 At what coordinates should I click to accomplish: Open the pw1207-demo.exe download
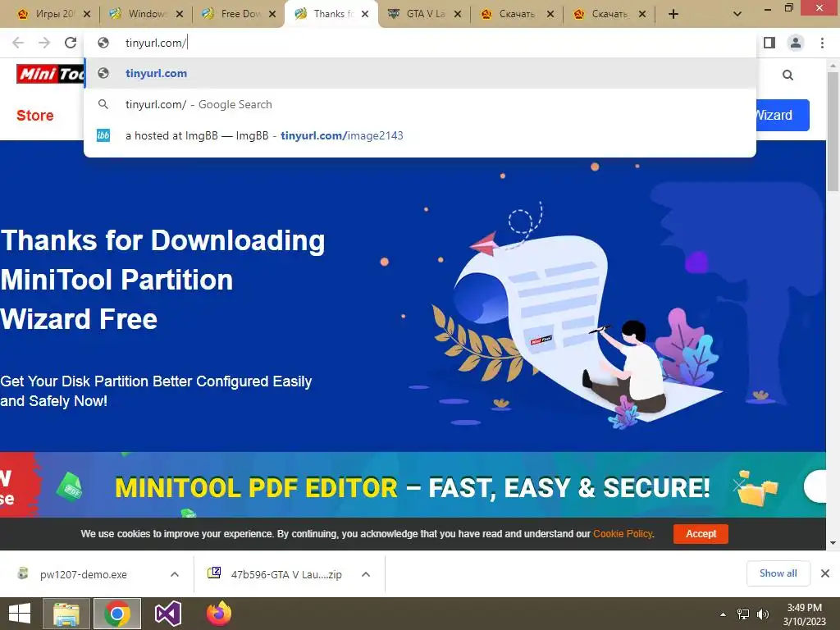pyautogui.click(x=83, y=574)
